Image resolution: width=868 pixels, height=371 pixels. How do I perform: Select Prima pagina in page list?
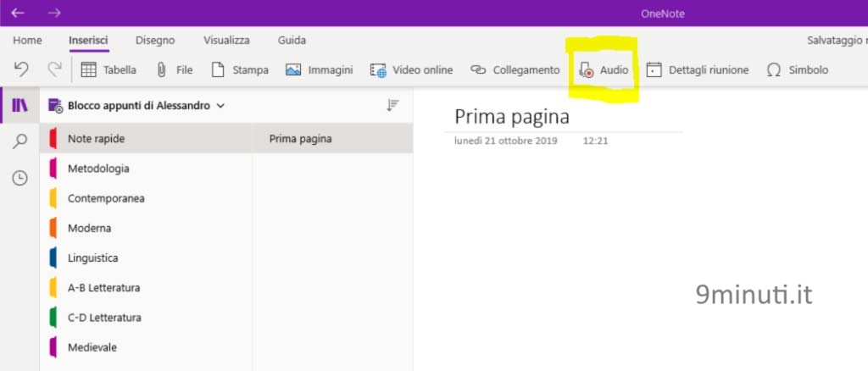[332, 139]
